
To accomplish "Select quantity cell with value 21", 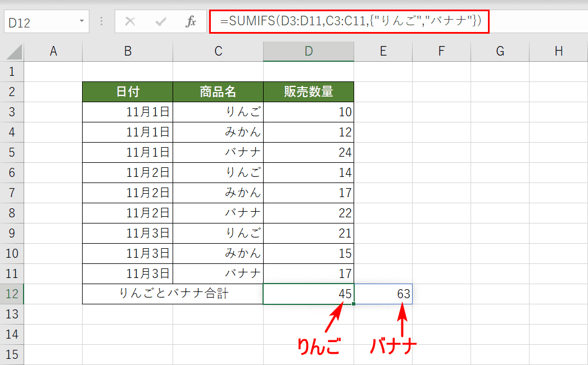I will [x=309, y=234].
